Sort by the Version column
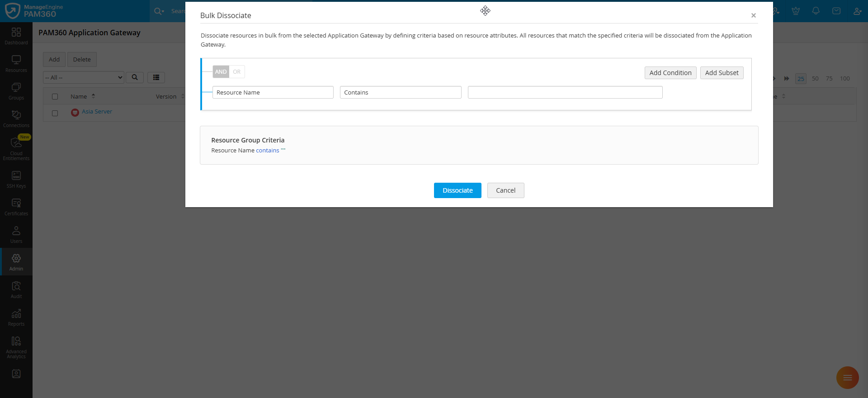The image size is (868, 398). click(x=166, y=96)
